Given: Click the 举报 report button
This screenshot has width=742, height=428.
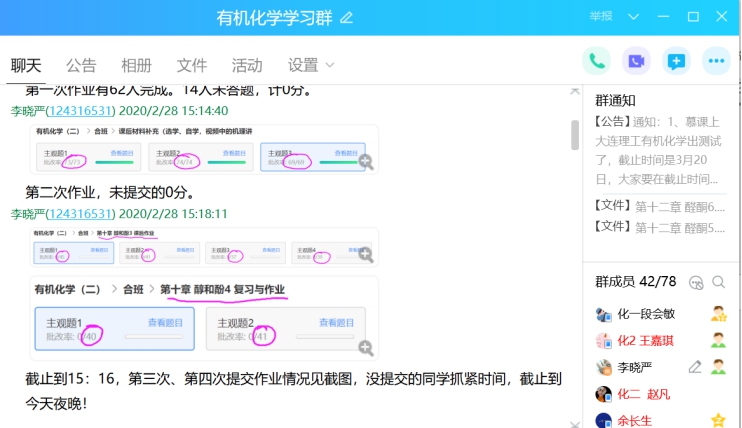Looking at the screenshot, I should (601, 16).
